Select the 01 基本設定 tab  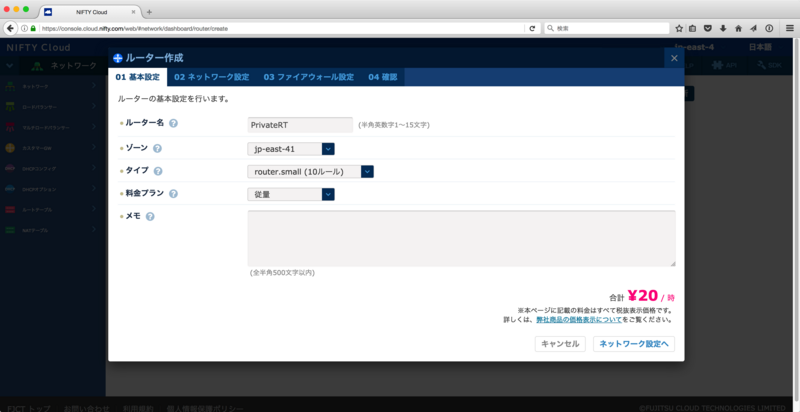[x=137, y=77]
